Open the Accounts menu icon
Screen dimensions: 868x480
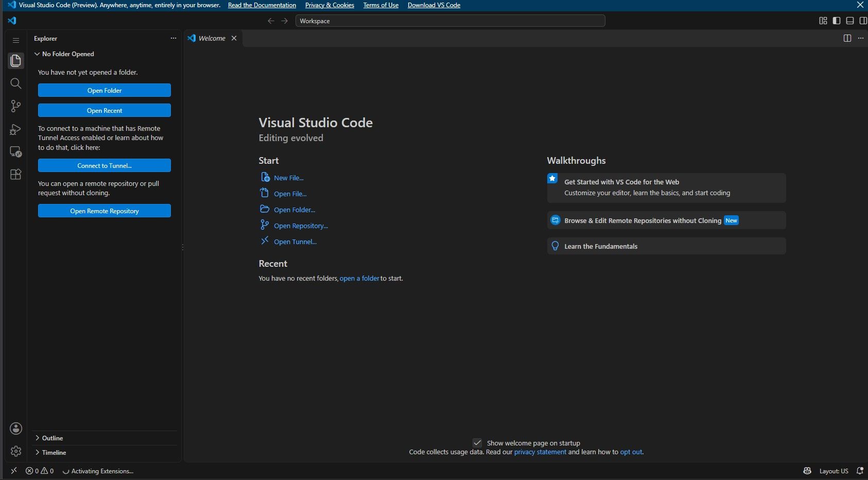[16, 428]
